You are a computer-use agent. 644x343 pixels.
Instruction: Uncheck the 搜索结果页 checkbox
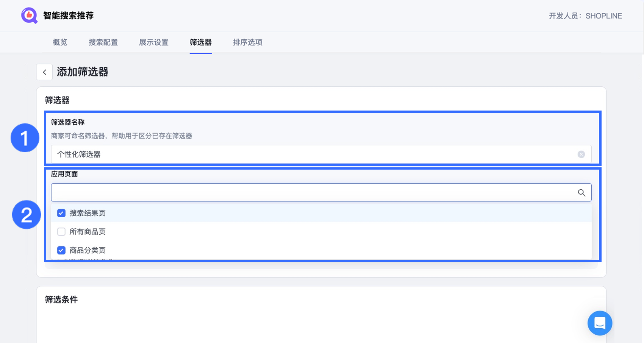(x=61, y=213)
